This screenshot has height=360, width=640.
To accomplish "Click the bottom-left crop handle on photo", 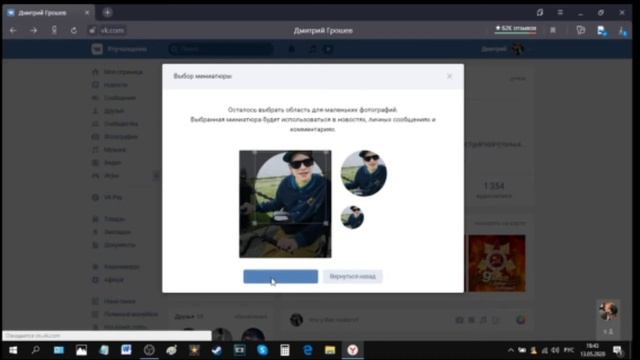I will [254, 223].
